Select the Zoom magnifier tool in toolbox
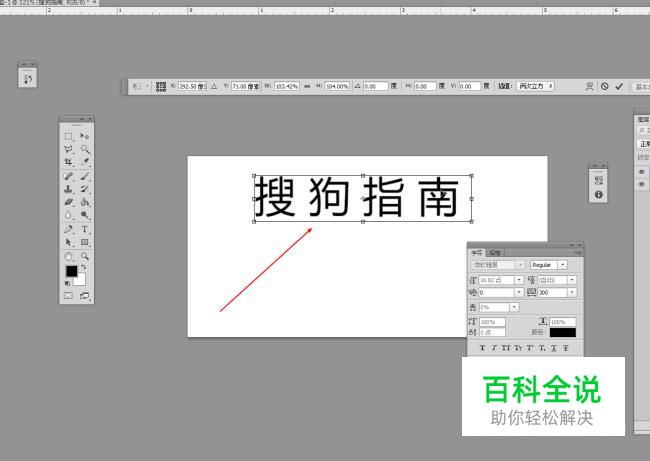The width and height of the screenshot is (650, 461). click(x=85, y=256)
